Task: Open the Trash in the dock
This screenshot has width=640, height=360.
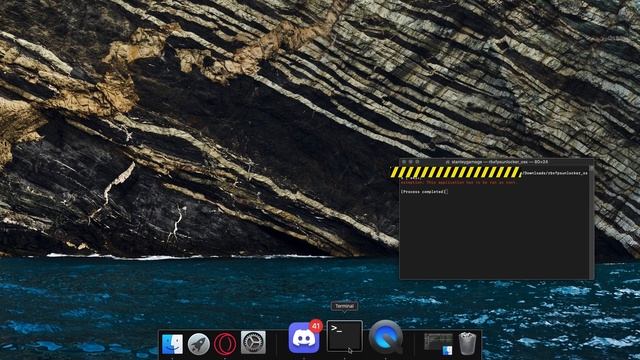Action: [467, 343]
